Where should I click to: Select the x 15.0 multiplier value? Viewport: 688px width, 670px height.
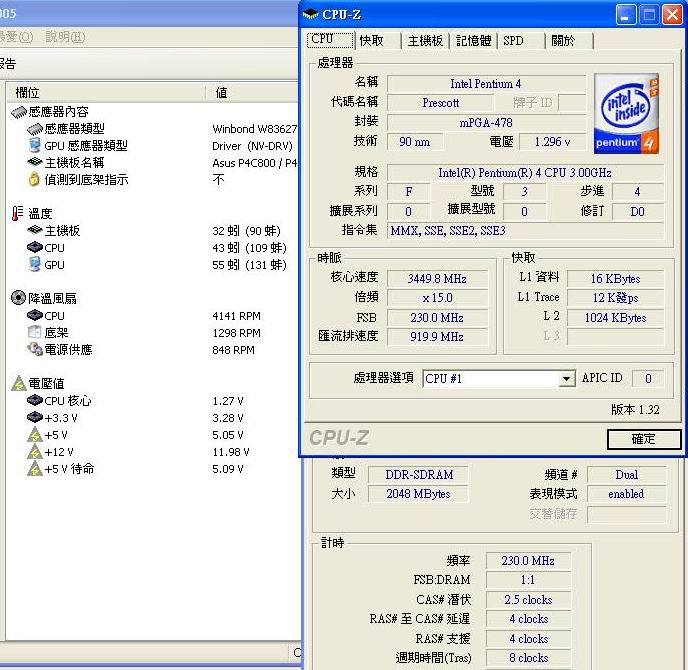pyautogui.click(x=437, y=298)
